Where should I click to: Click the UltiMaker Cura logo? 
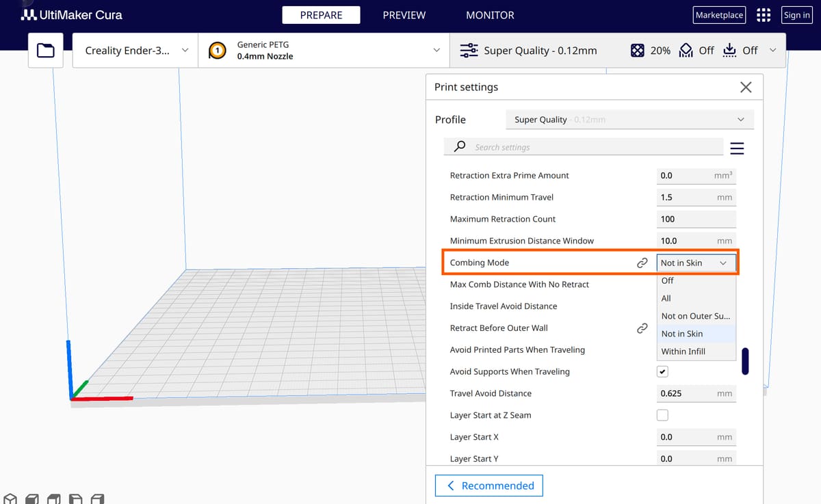[72, 14]
